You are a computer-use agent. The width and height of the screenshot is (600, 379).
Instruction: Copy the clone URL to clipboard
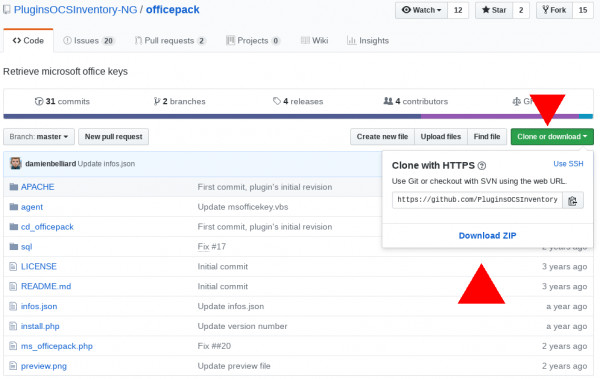572,200
